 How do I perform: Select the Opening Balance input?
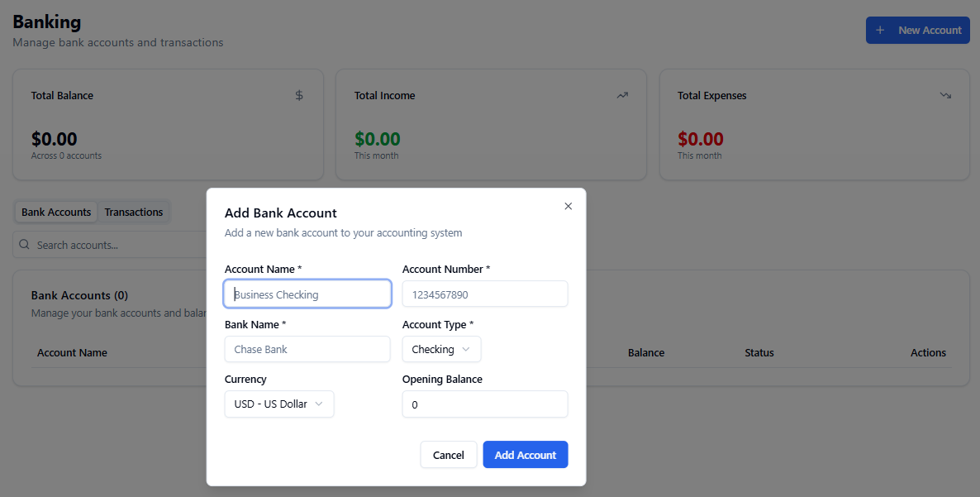485,404
